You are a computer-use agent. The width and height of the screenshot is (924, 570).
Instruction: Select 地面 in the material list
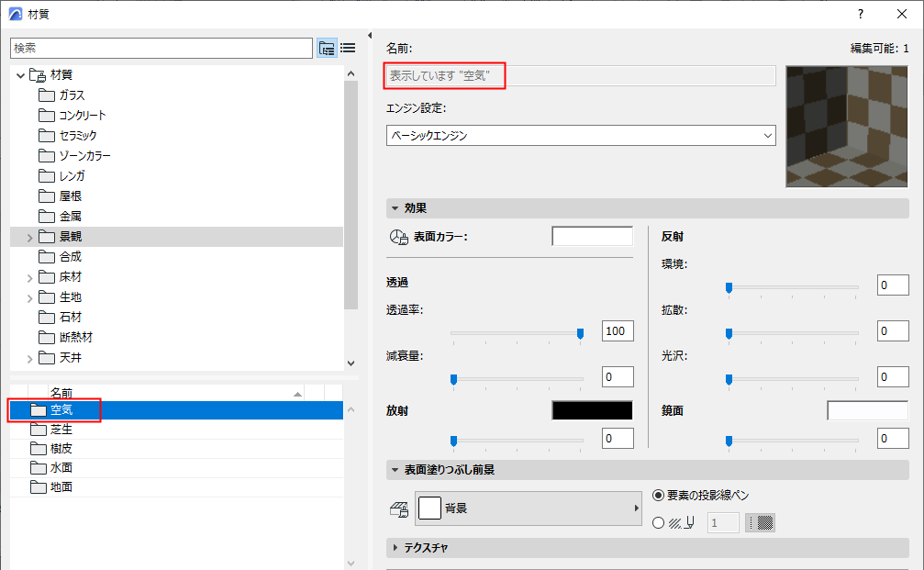coord(176,487)
